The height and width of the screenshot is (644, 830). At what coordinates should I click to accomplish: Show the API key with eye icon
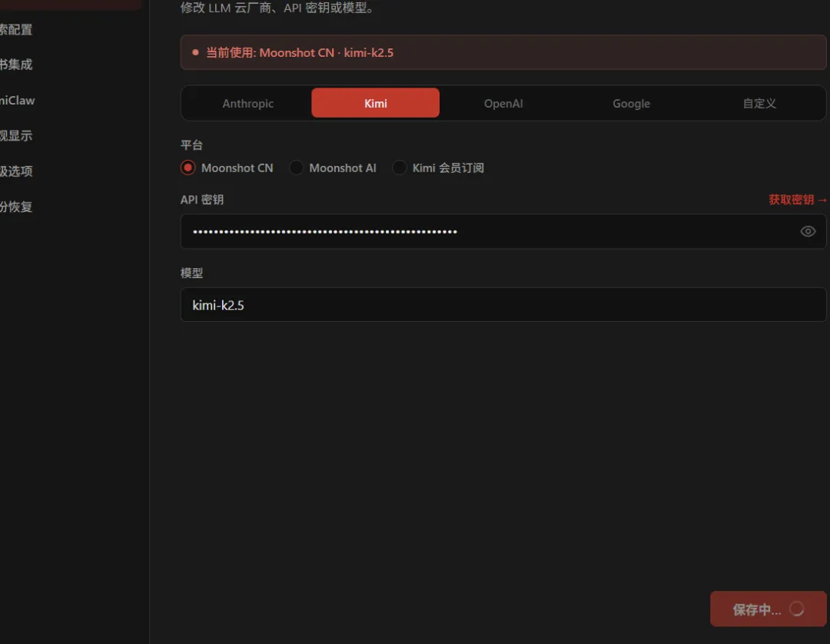[x=808, y=231]
